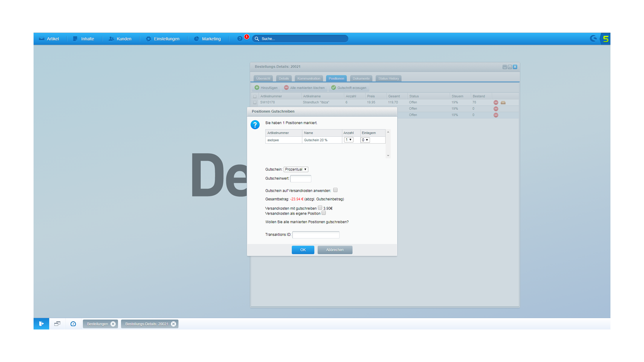Click the -23,94 € total amount
Image resolution: width=644 pixels, height=362 pixels.
pyautogui.click(x=297, y=199)
